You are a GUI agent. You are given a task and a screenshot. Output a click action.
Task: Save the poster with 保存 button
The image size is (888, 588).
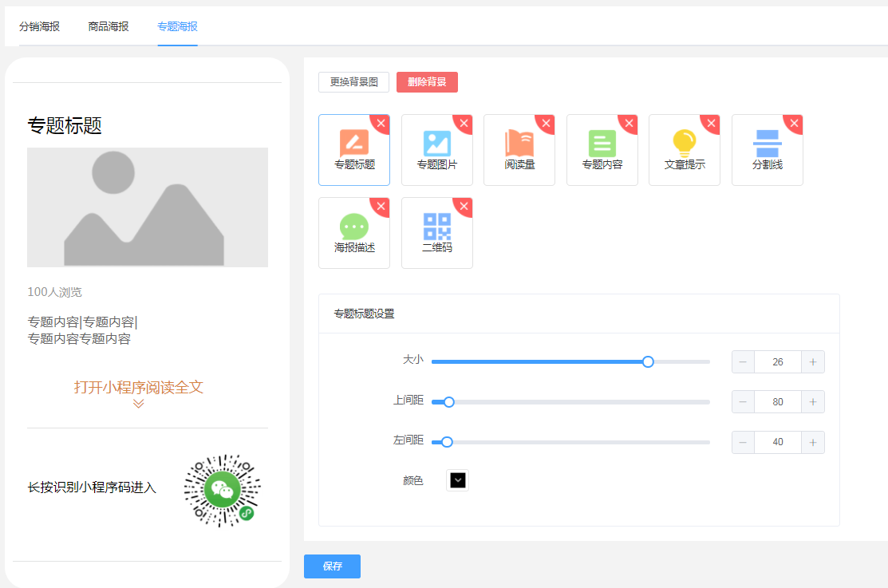[333, 566]
